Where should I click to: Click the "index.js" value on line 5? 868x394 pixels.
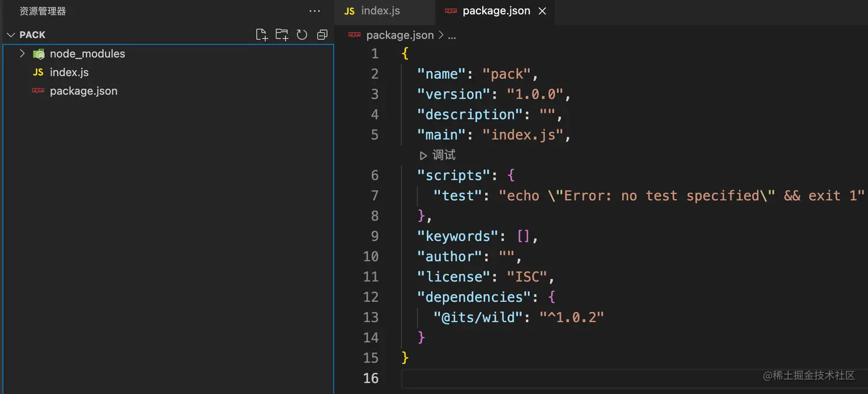524,135
